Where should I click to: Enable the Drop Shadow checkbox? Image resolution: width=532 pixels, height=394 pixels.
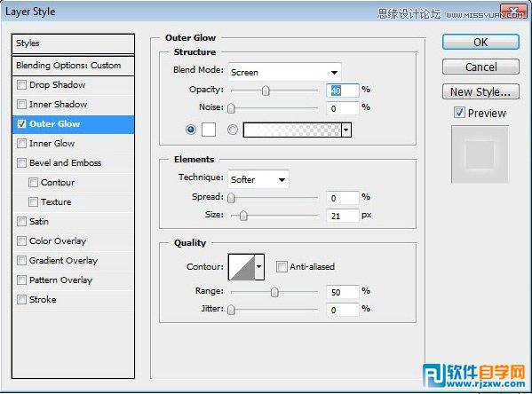coord(21,85)
